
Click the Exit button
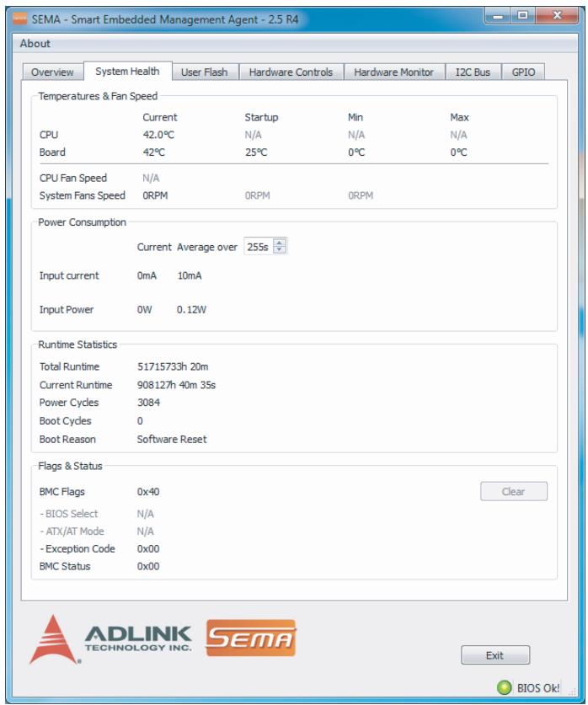click(495, 655)
